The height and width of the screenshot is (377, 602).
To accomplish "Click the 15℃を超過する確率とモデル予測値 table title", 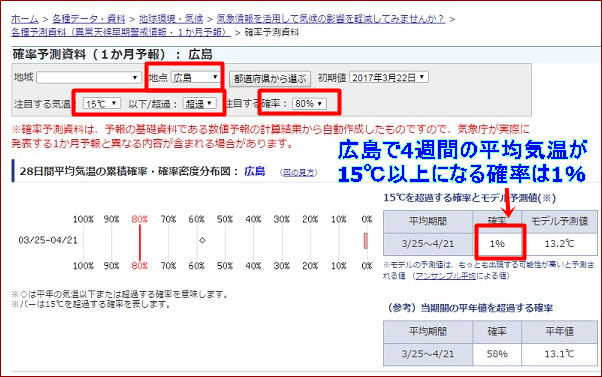I will click(469, 198).
